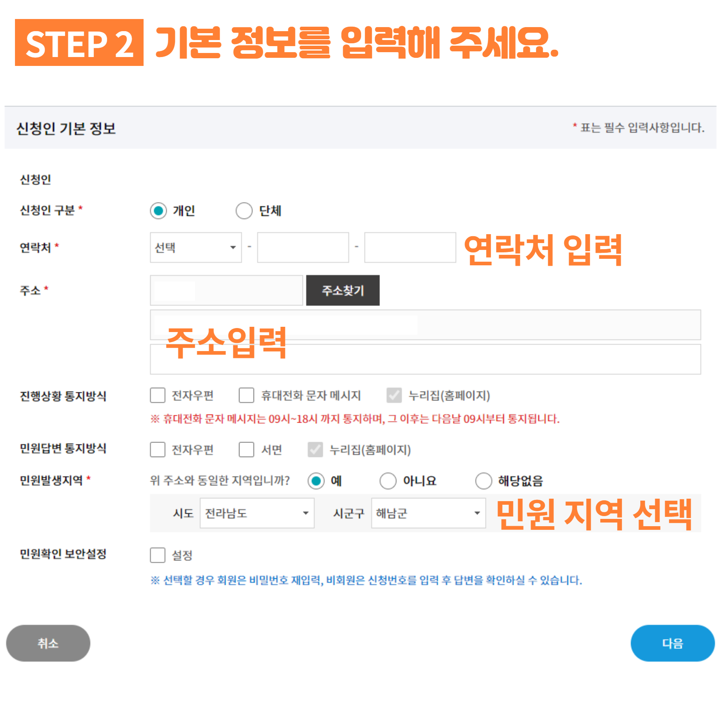Check 전자우편 under 진행상황 통지방식
Viewport: 728px width, 728px height.
click(158, 395)
